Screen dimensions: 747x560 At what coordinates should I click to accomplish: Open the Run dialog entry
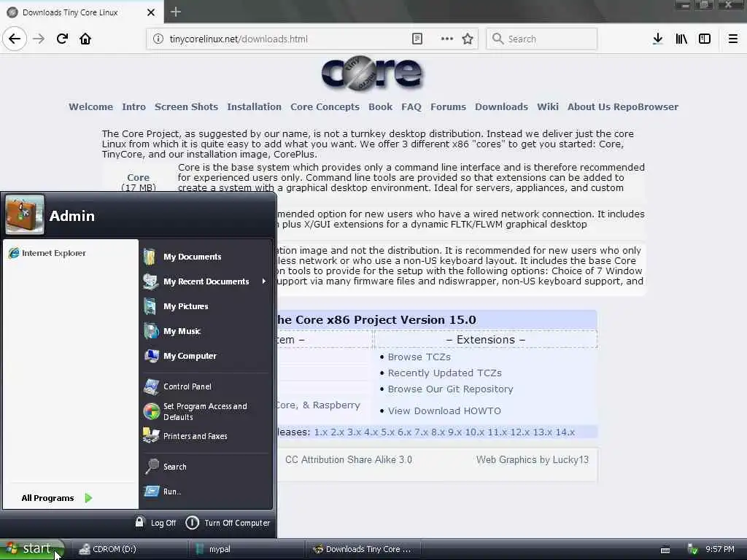coord(206,491)
